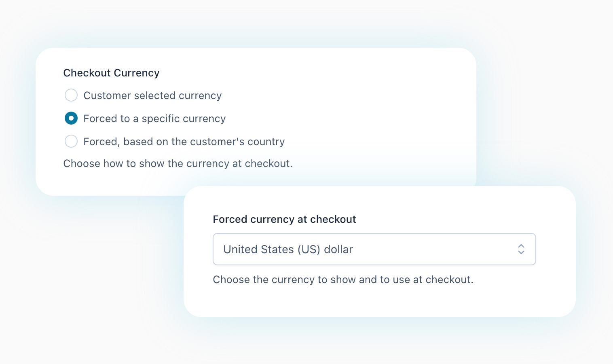Enable Forced, based on the customer's country

click(x=71, y=141)
